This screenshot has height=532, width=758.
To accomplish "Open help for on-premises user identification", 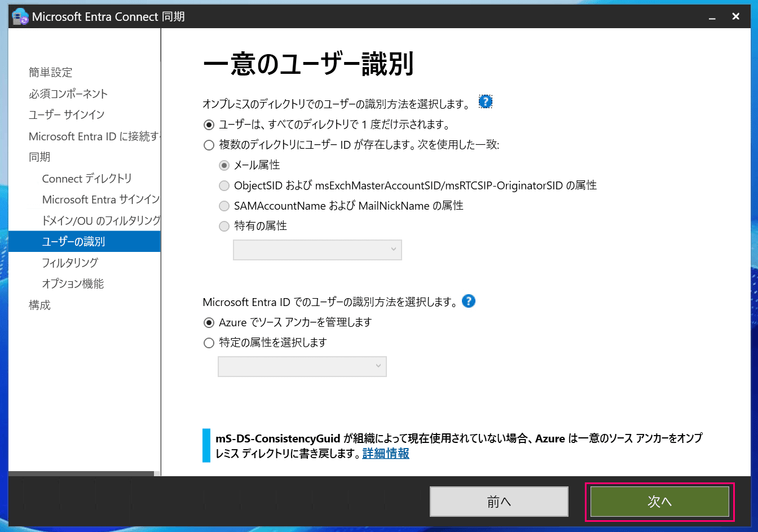I will click(x=485, y=101).
